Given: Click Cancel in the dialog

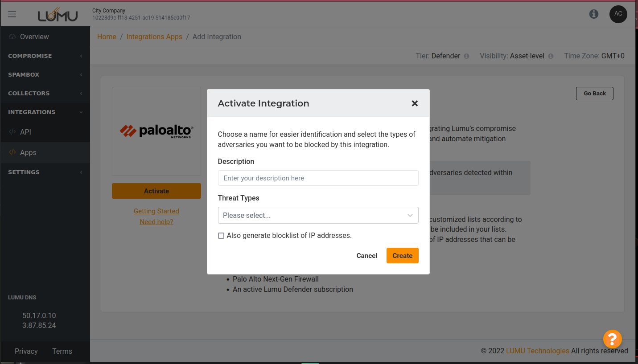Looking at the screenshot, I should 367,256.
